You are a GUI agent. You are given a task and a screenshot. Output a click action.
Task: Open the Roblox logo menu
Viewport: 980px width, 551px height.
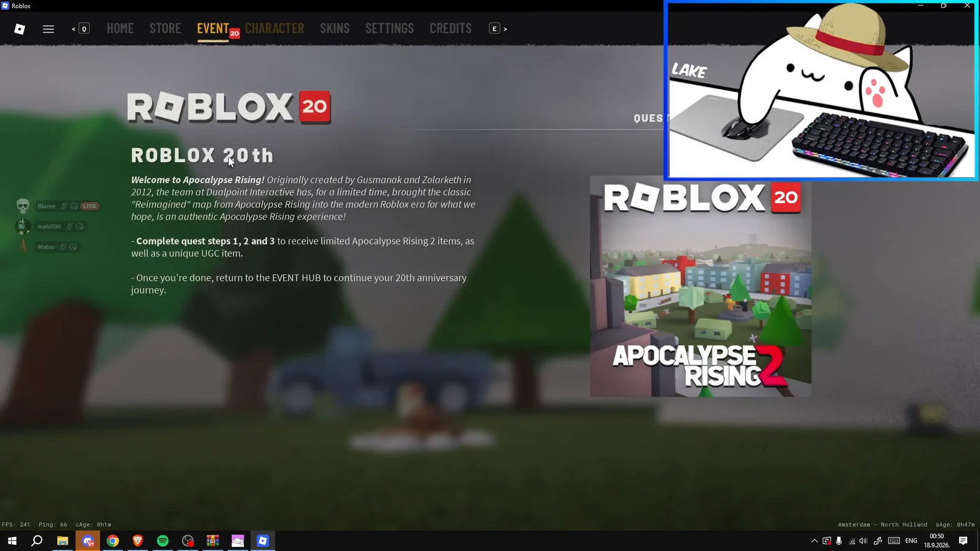20,29
